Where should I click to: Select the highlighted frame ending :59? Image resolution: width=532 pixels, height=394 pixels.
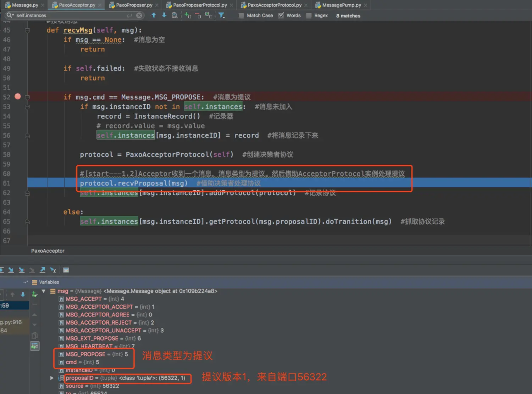[15, 305]
